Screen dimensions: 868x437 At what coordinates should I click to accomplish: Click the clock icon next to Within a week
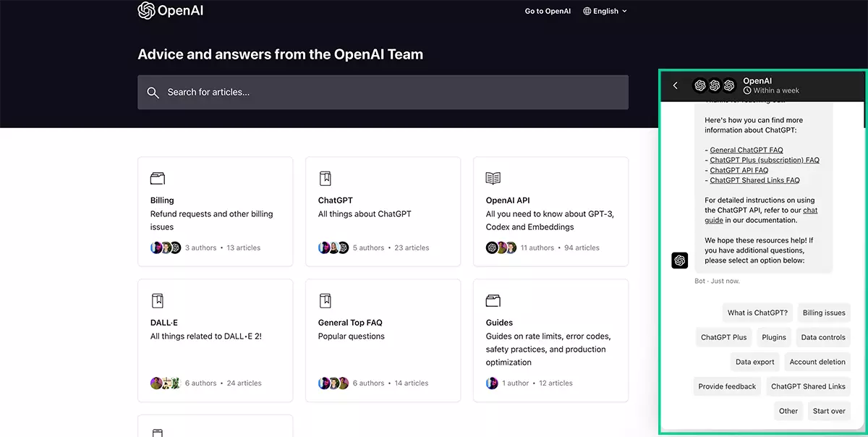(x=747, y=90)
